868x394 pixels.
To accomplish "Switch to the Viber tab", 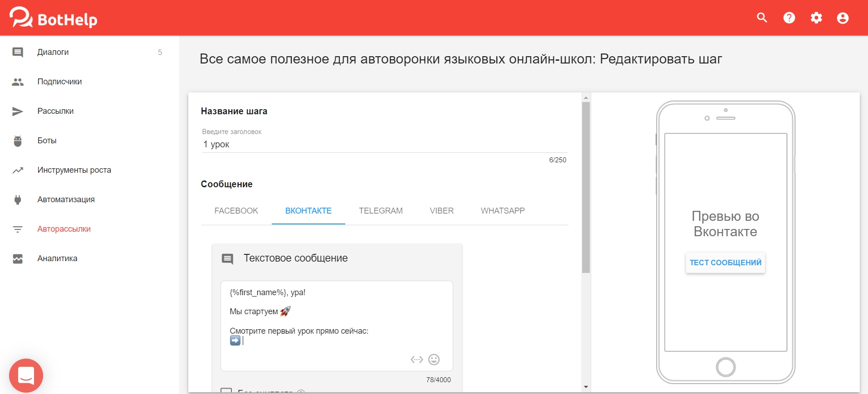I will click(441, 211).
